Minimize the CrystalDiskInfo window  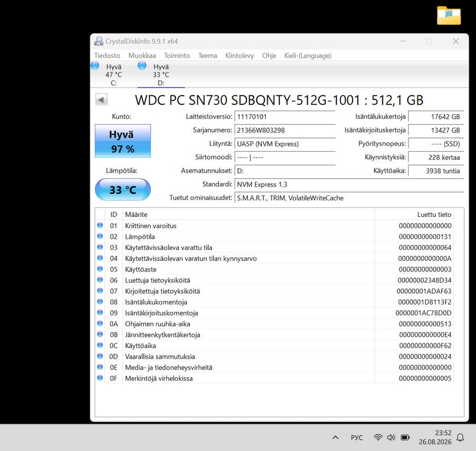(x=403, y=41)
